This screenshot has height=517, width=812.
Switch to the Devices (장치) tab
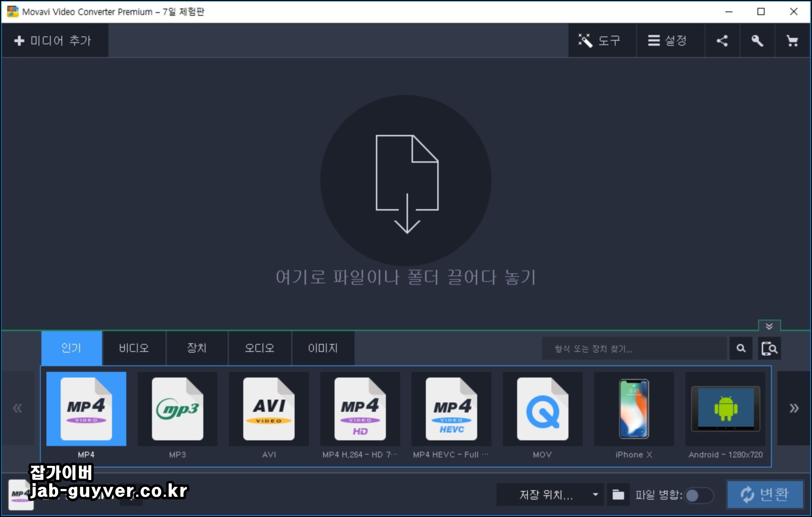[x=197, y=348]
